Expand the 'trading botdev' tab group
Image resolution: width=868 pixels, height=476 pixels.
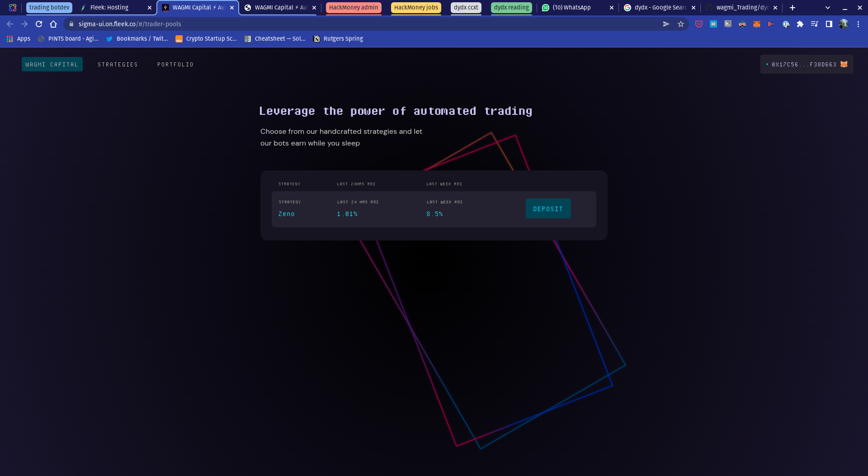49,7
